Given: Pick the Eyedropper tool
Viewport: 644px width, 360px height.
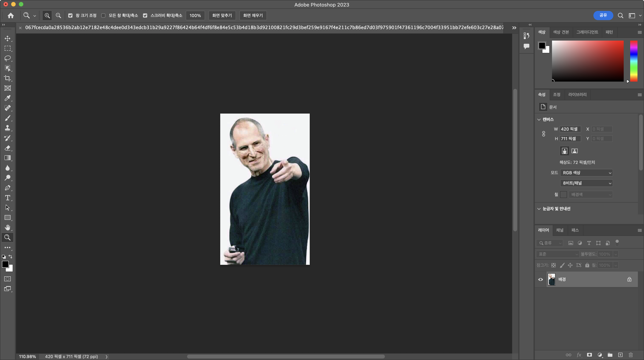Looking at the screenshot, I should pos(7,98).
